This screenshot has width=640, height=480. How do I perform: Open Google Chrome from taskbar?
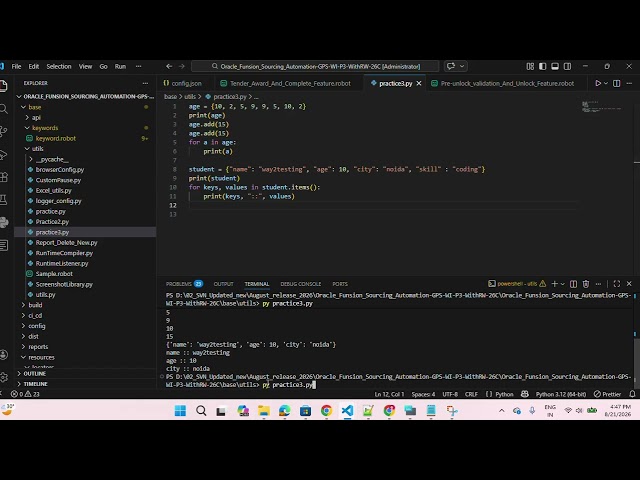[x=326, y=410]
